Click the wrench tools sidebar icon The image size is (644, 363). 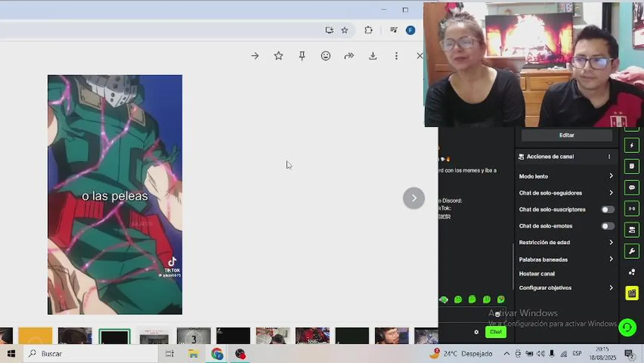pos(632,251)
